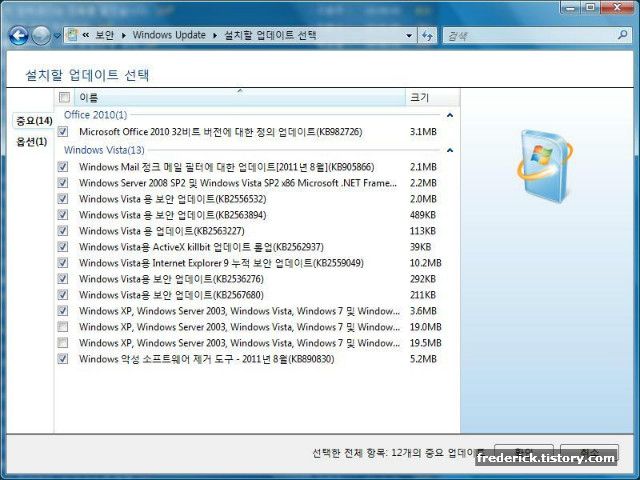Uncheck Microsoft Office 2010 KB982726 update
640x480 pixels.
(x=63, y=131)
